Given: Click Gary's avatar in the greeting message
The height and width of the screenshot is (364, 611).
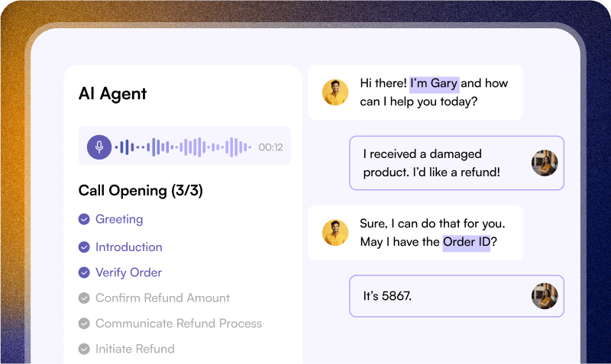Looking at the screenshot, I should [335, 92].
